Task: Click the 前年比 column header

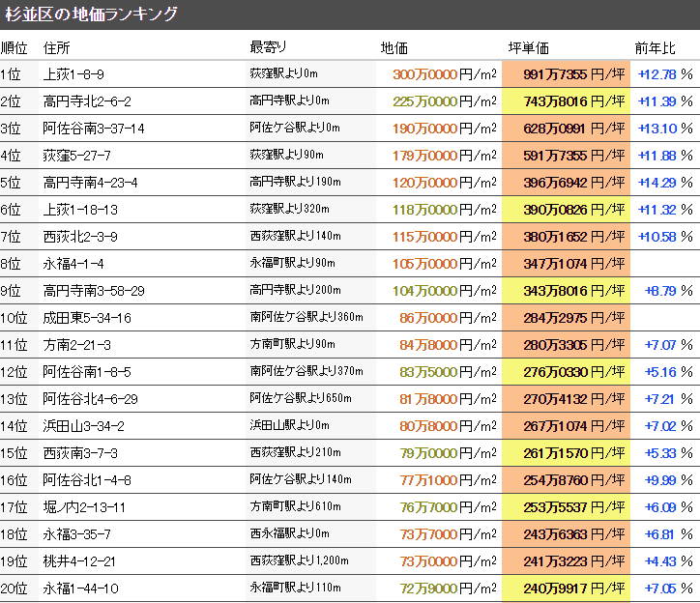Action: pyautogui.click(x=655, y=48)
